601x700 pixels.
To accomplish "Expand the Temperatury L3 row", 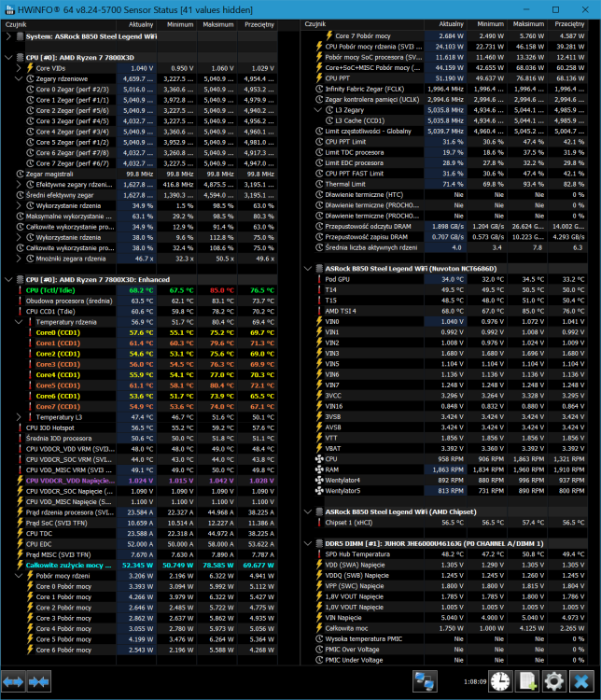I will 19,417.
